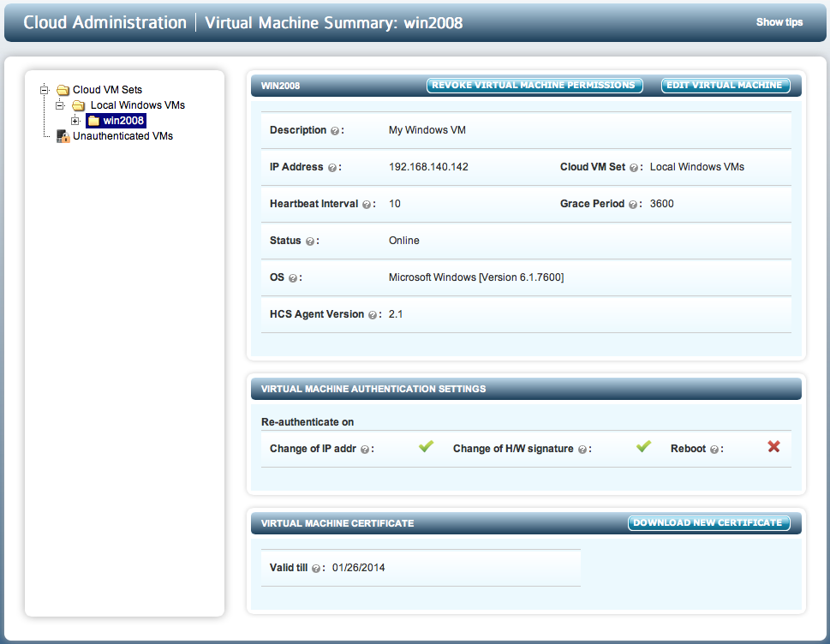Open Unauthenticated VMs in the tree

pyautogui.click(x=122, y=136)
